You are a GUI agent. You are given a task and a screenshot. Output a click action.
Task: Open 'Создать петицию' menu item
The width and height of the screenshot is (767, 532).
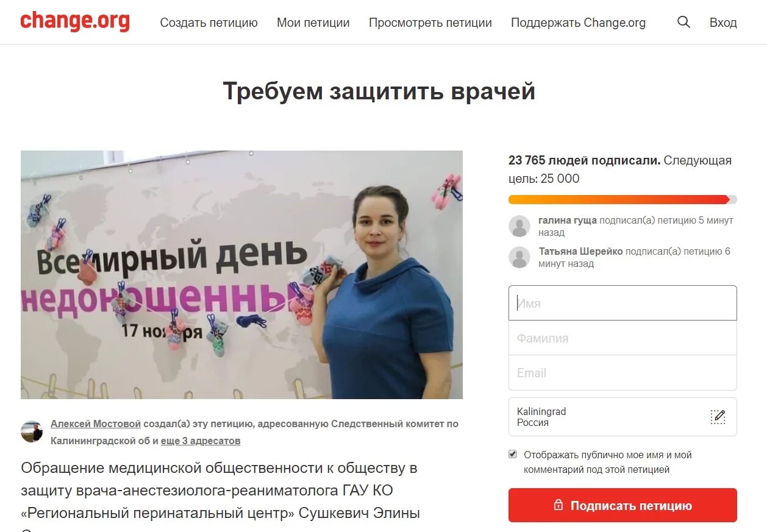209,23
